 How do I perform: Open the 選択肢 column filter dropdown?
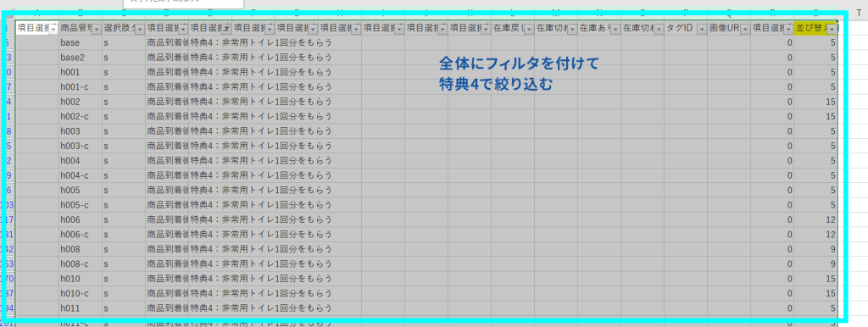pos(140,29)
